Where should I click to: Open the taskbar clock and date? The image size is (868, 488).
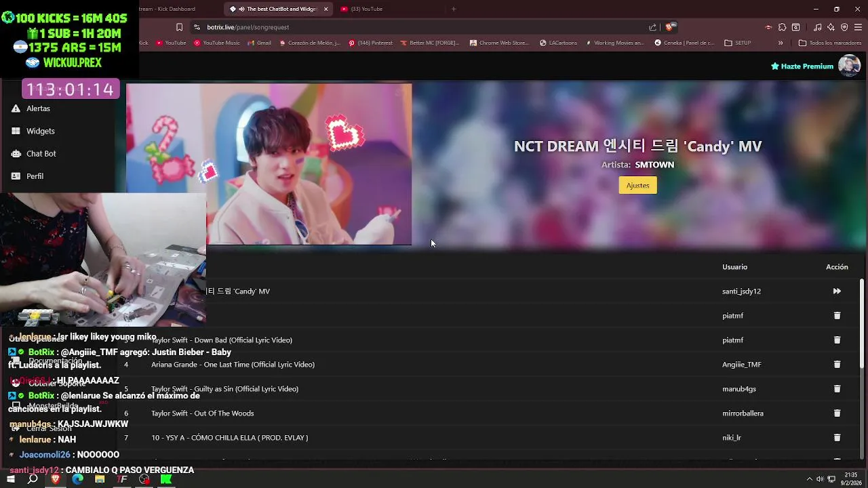tap(850, 479)
